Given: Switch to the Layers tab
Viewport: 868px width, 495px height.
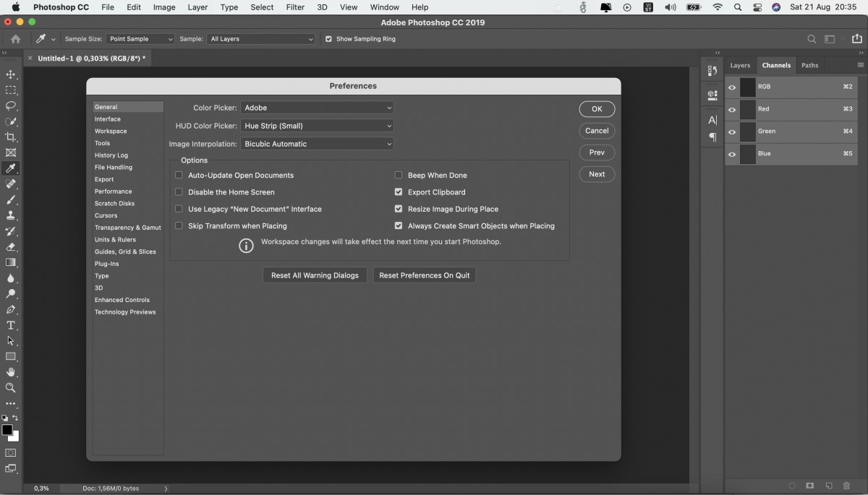Looking at the screenshot, I should pos(740,65).
